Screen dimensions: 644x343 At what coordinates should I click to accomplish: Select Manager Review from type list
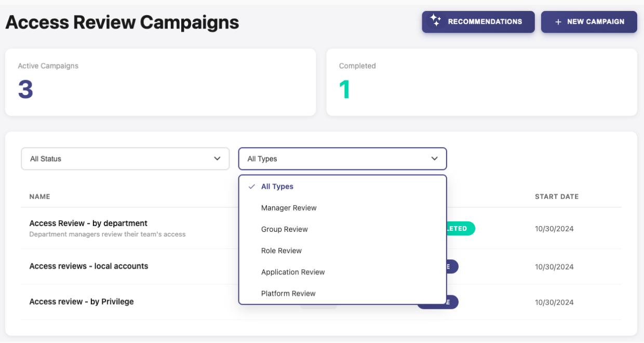(289, 208)
